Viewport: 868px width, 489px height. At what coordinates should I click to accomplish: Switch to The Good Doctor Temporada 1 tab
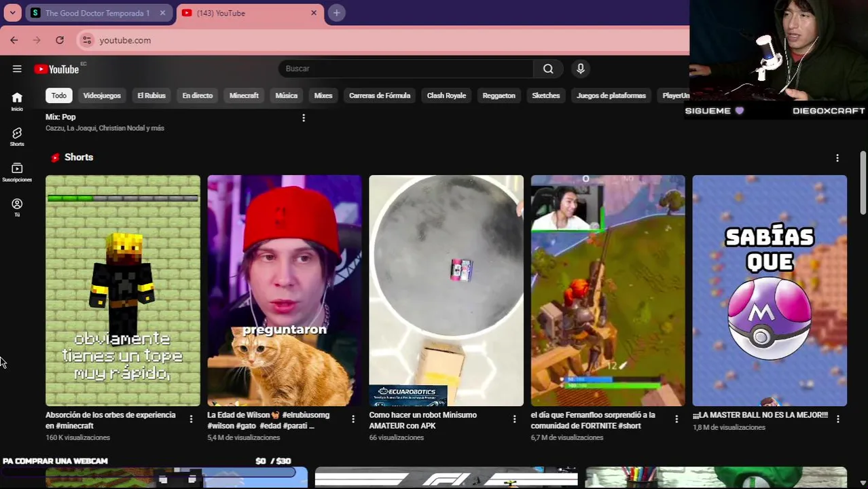coord(98,13)
